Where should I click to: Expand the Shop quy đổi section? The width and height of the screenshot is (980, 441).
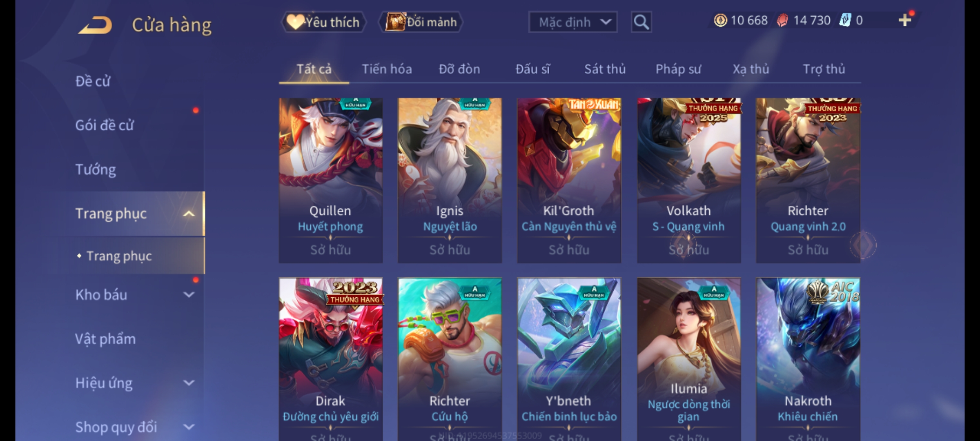(189, 427)
